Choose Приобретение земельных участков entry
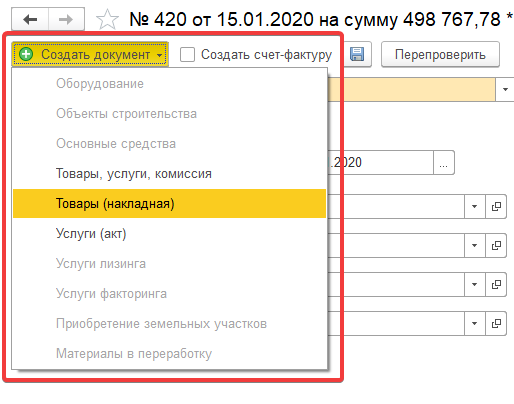Image resolution: width=514 pixels, height=404 pixels. tap(169, 324)
